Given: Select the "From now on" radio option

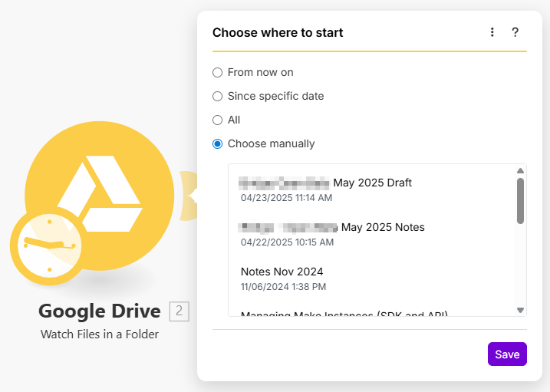Looking at the screenshot, I should 218,72.
